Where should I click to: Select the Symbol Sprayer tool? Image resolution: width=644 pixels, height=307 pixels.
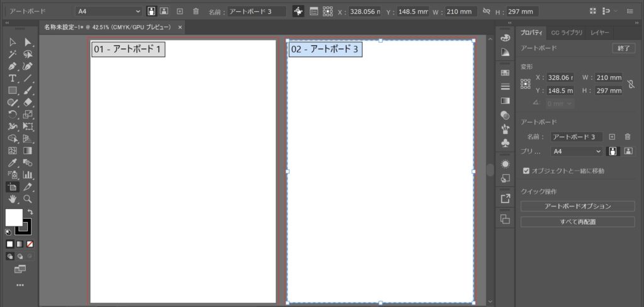[13, 175]
